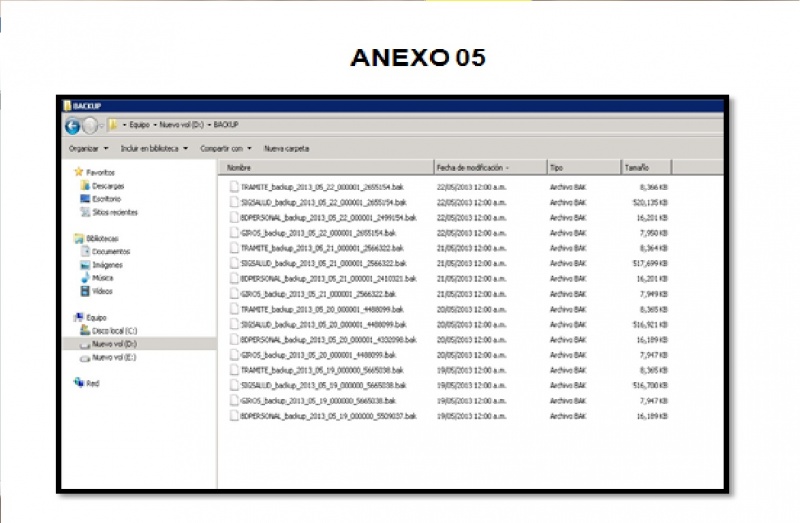Open the Incluir en biblioteca dropdown
Image resolution: width=800 pixels, height=523 pixels.
pyautogui.click(x=153, y=148)
